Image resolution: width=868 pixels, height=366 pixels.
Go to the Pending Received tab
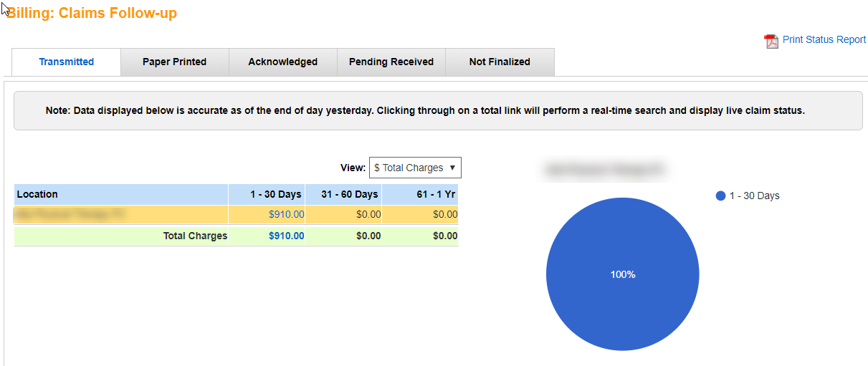point(391,62)
